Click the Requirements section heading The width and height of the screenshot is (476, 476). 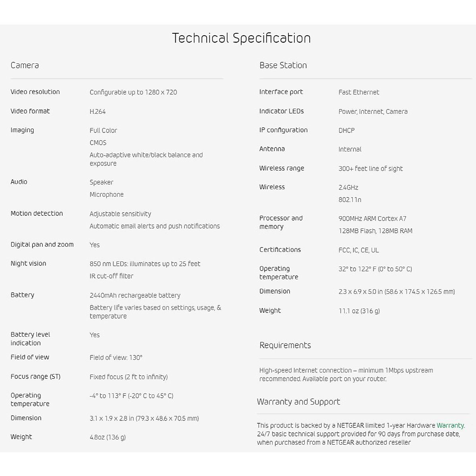tap(285, 345)
